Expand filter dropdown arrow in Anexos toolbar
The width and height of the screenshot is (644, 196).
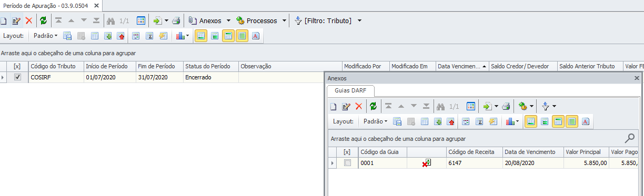(x=555, y=106)
